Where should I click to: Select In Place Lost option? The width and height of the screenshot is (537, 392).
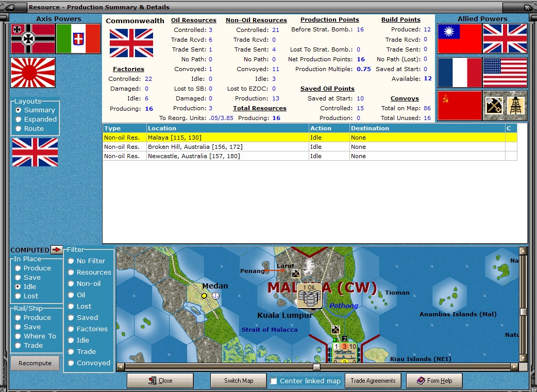[26, 296]
